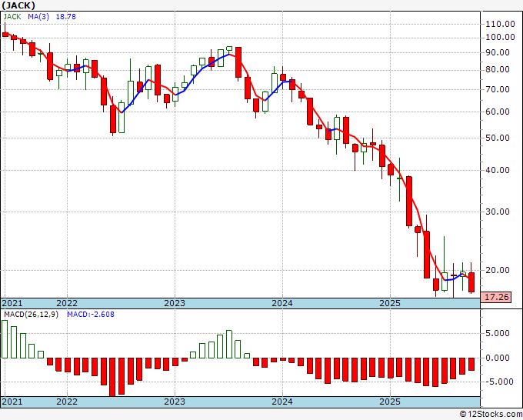
Task: Click the last red candlestick in 2025
Action: pyautogui.click(x=471, y=282)
